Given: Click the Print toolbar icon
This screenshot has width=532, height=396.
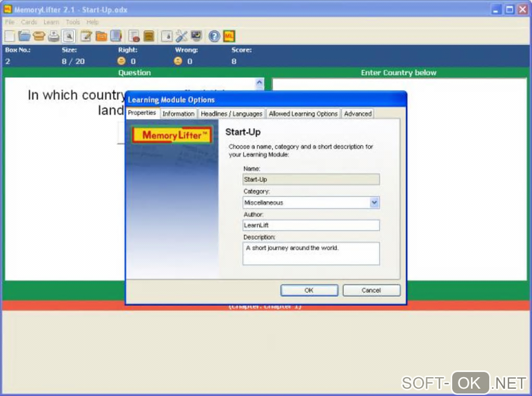Looking at the screenshot, I should point(54,36).
